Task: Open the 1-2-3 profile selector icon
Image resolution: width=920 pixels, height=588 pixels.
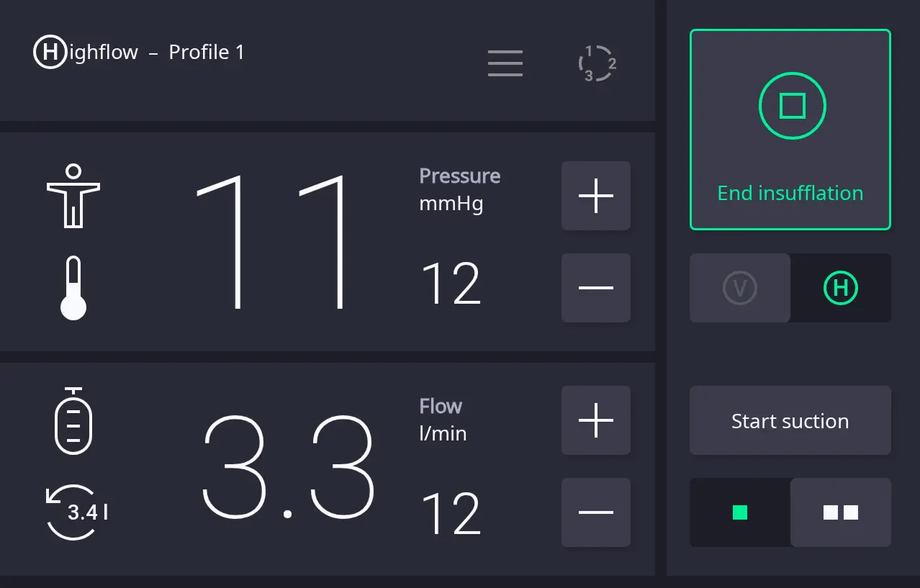Action: [x=597, y=63]
